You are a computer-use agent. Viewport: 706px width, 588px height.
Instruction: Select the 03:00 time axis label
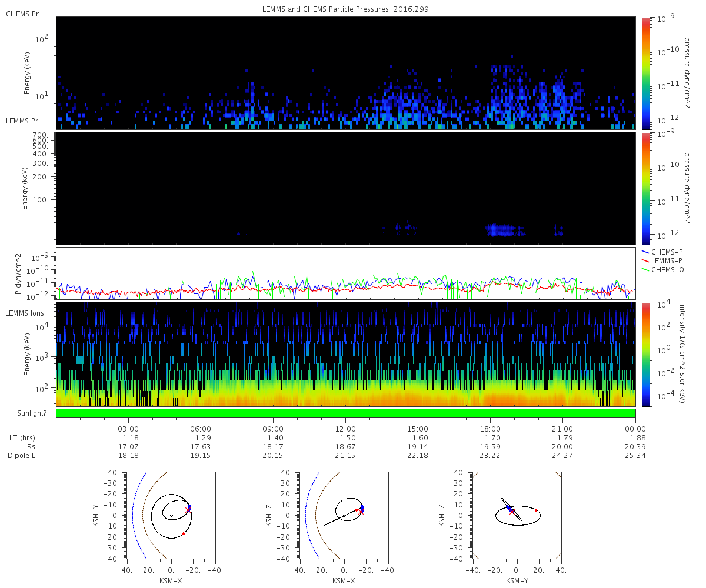[x=128, y=429]
